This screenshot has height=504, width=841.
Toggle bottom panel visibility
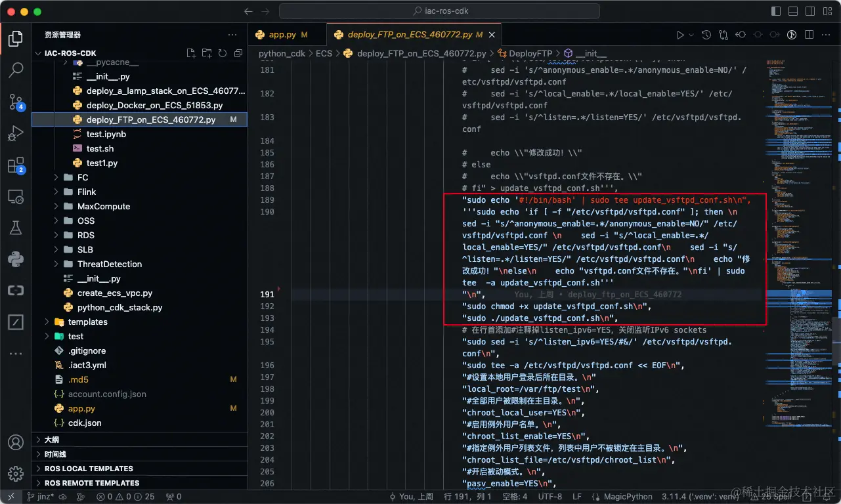tap(794, 11)
